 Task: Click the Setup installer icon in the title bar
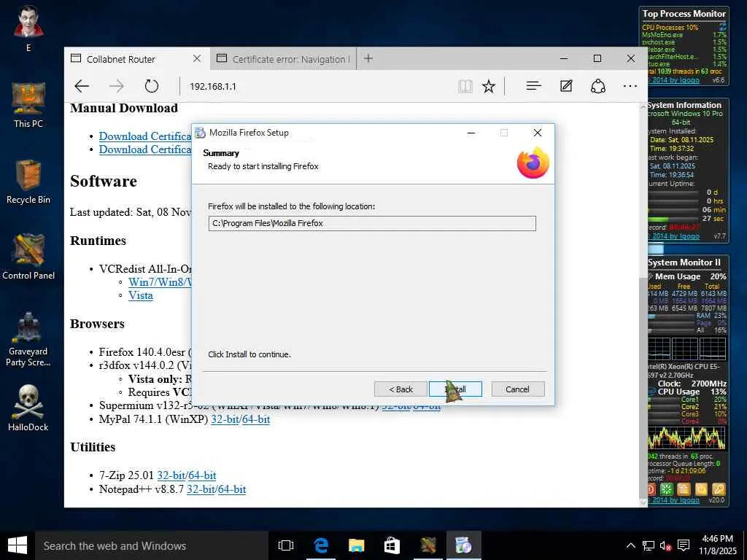click(x=201, y=133)
